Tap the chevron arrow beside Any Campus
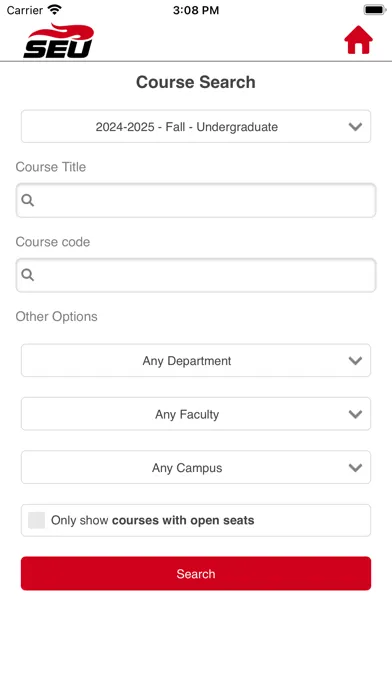This screenshot has width=392, height=696. pyautogui.click(x=355, y=468)
